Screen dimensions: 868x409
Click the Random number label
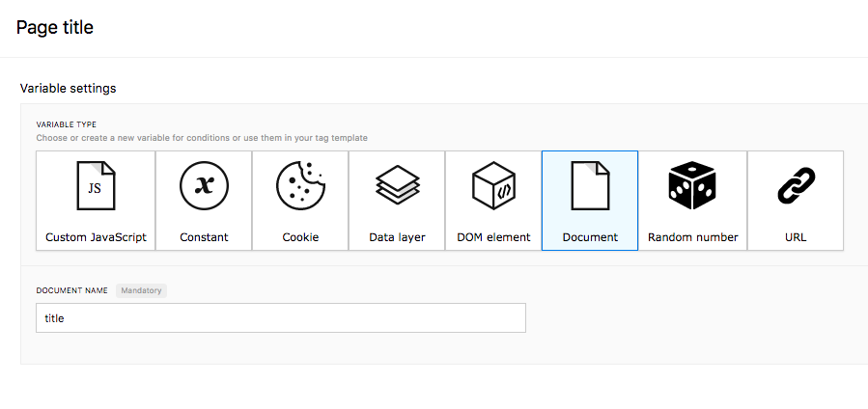[x=693, y=237]
